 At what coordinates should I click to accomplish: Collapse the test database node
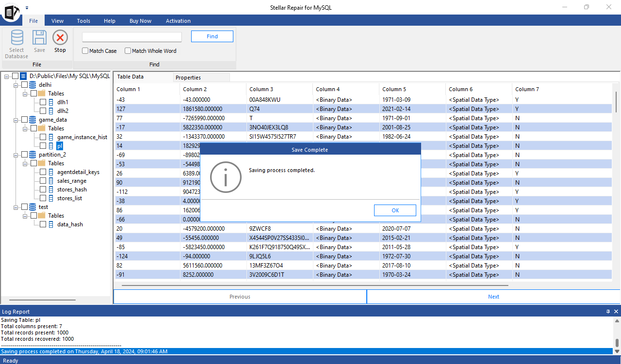coord(16,207)
